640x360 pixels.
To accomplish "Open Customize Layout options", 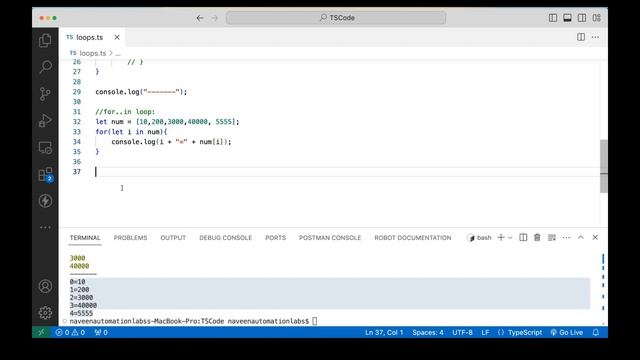I will pos(597,18).
